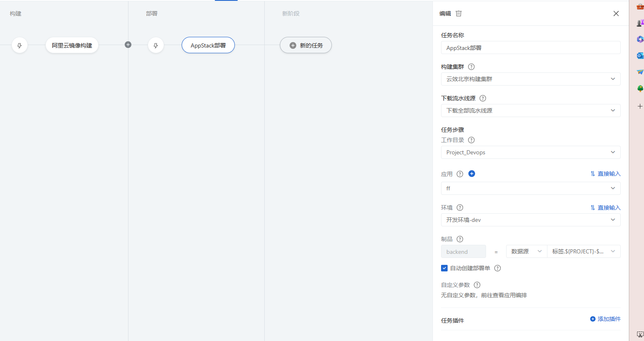Viewport: 644px width, 341px height.
Task: Open the chess games icon in browser sidebar
Action: pyautogui.click(x=640, y=23)
